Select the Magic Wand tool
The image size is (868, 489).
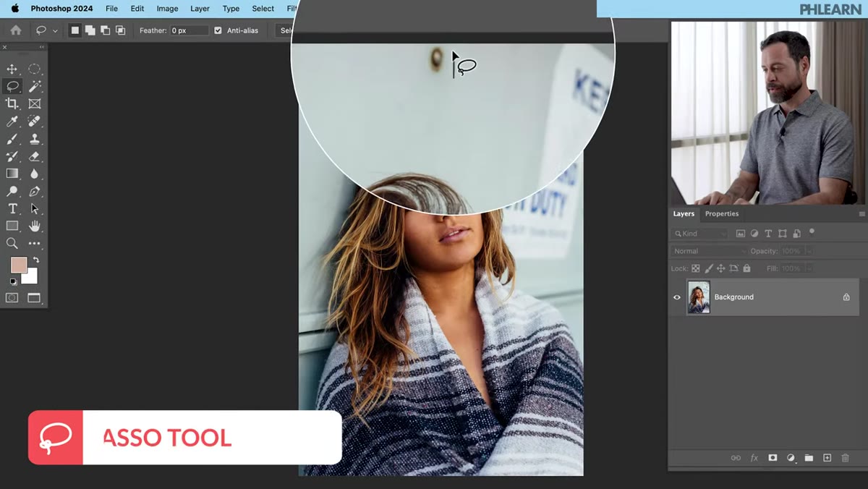pyautogui.click(x=34, y=86)
